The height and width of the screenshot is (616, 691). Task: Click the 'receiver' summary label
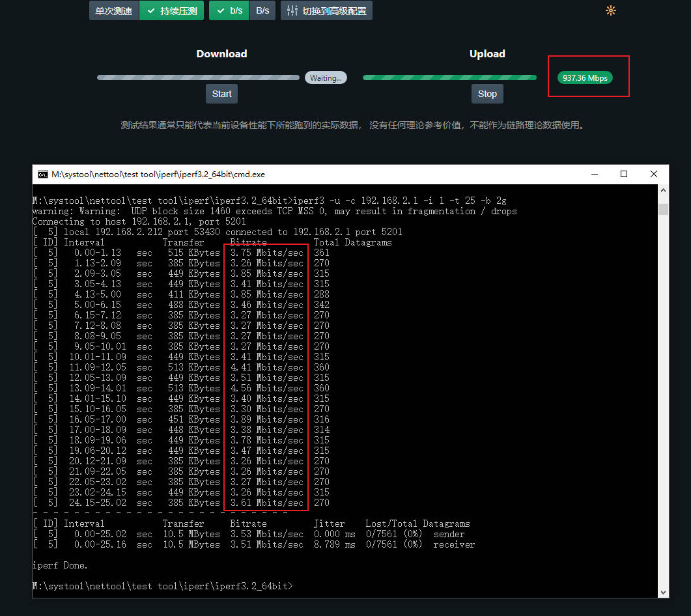[455, 544]
